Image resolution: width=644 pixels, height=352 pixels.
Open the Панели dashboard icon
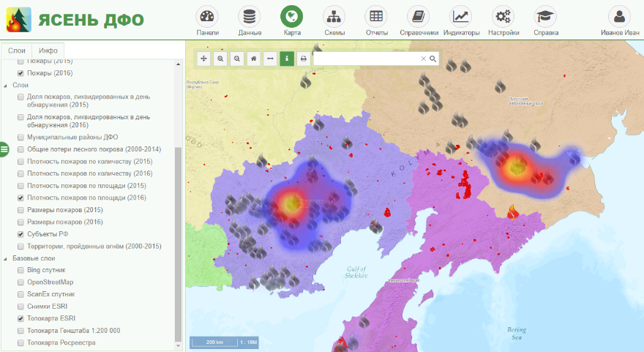[207, 17]
